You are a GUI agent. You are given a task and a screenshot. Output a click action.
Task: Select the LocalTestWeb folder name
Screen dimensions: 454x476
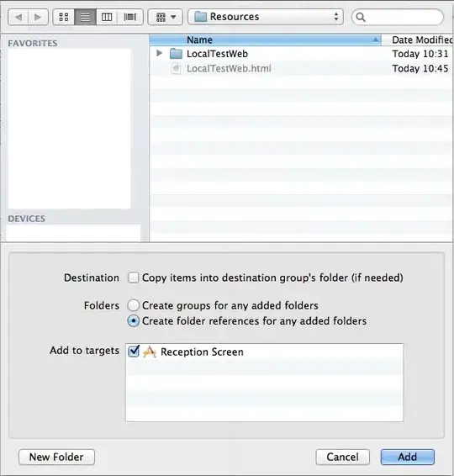coord(217,54)
